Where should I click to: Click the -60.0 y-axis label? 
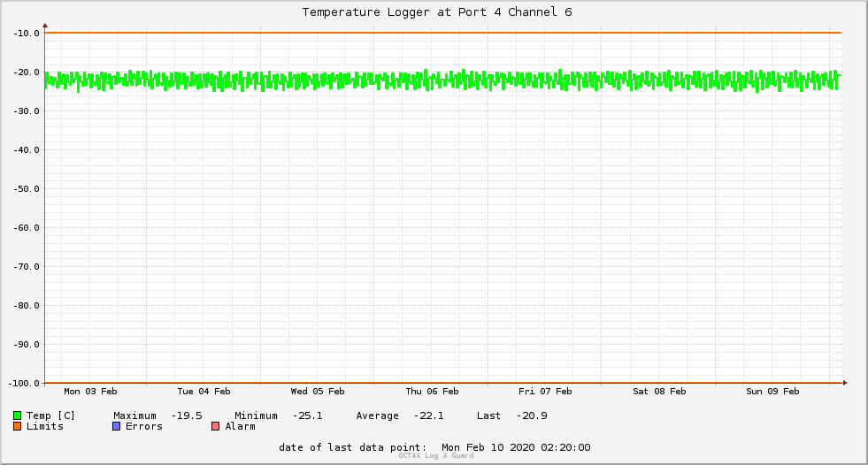click(x=27, y=228)
